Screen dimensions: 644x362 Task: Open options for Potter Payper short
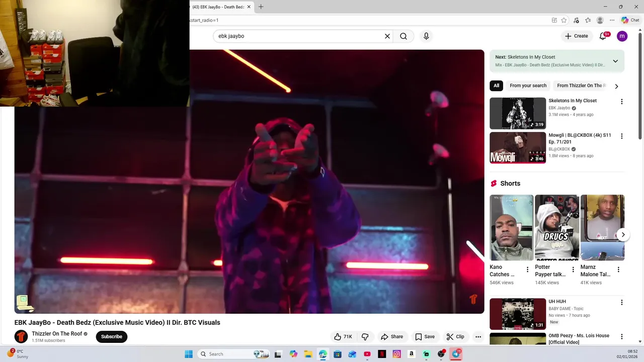(x=573, y=270)
